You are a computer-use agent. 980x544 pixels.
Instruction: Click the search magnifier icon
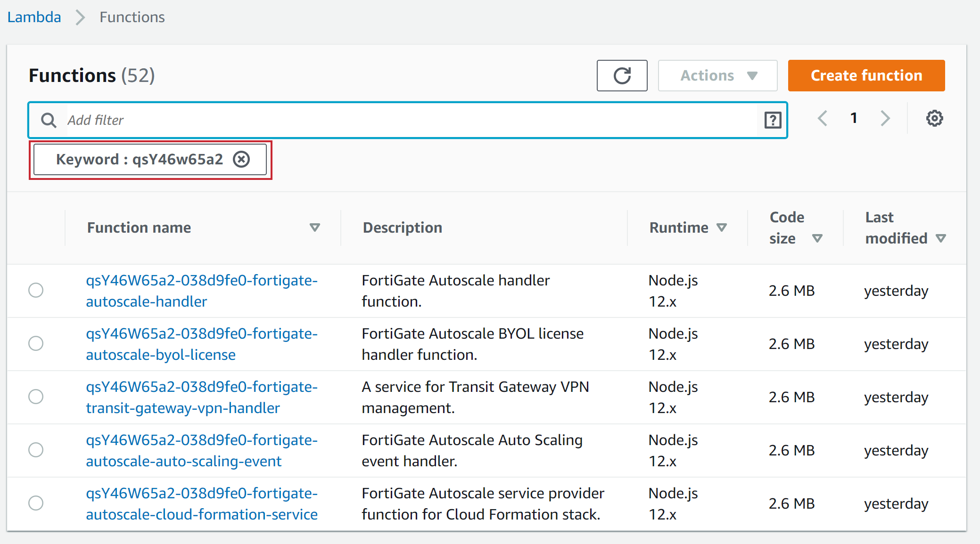(x=49, y=120)
